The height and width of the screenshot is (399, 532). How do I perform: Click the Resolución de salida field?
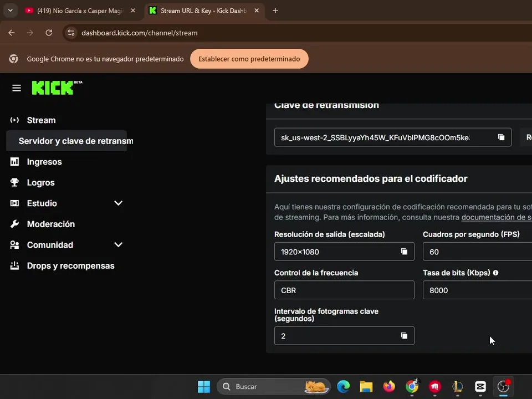click(344, 252)
